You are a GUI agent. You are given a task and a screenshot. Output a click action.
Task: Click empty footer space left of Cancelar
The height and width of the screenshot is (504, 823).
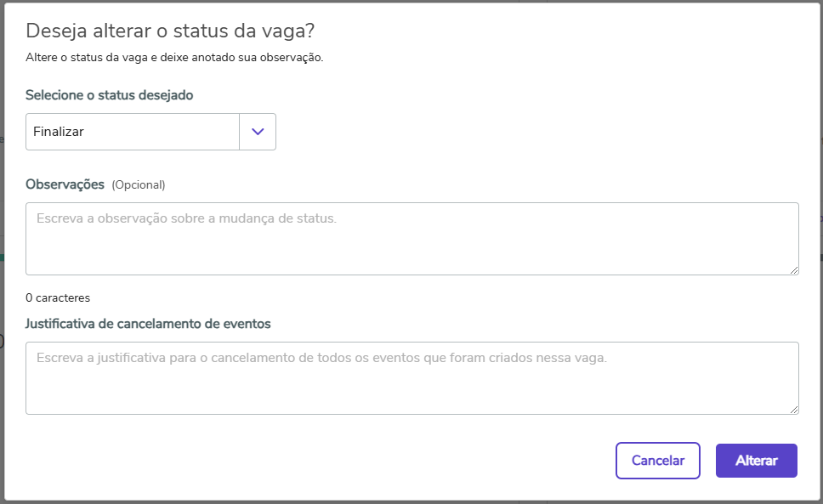tap(340, 461)
